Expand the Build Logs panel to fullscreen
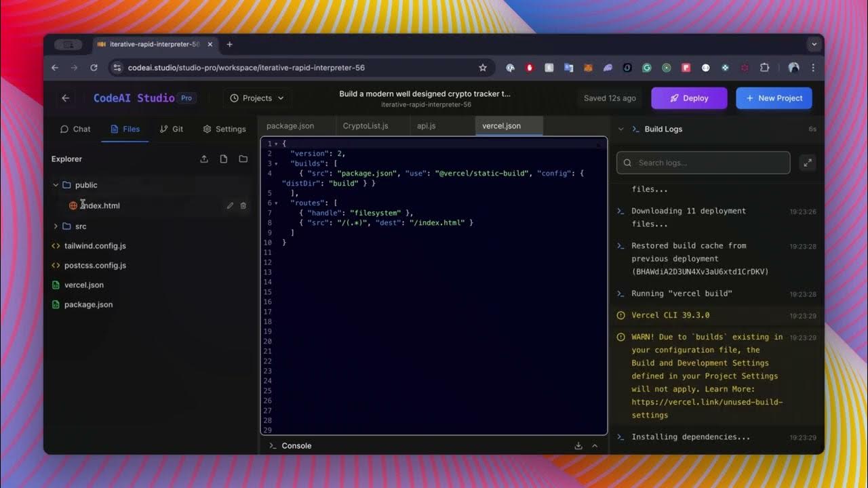This screenshot has height=488, width=868. (807, 163)
